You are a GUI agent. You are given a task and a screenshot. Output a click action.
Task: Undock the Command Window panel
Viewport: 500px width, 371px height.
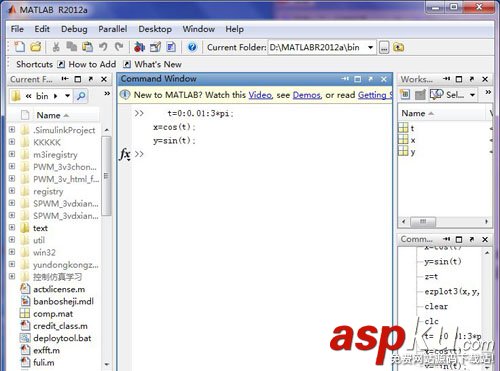pos(370,79)
